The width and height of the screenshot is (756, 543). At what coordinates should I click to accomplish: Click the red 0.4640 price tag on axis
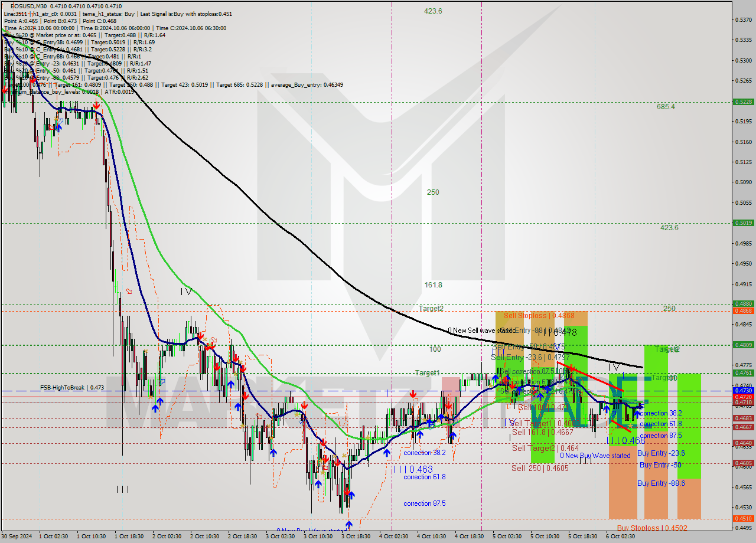tap(742, 443)
